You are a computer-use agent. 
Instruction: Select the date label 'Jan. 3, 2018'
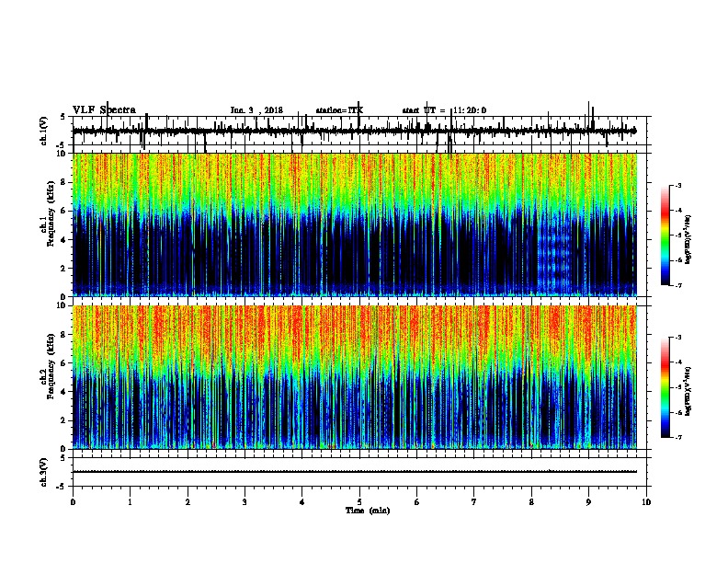pyautogui.click(x=256, y=110)
